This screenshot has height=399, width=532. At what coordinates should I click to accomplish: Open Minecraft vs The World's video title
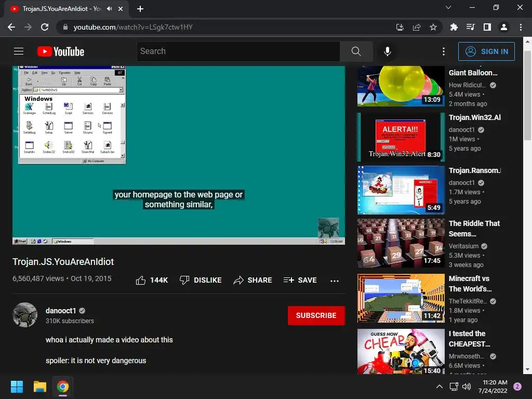471,284
